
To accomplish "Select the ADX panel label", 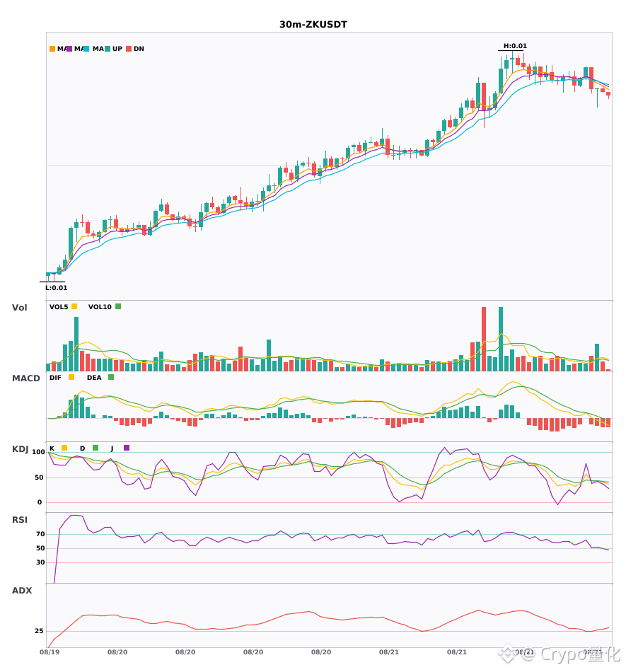I will [22, 591].
